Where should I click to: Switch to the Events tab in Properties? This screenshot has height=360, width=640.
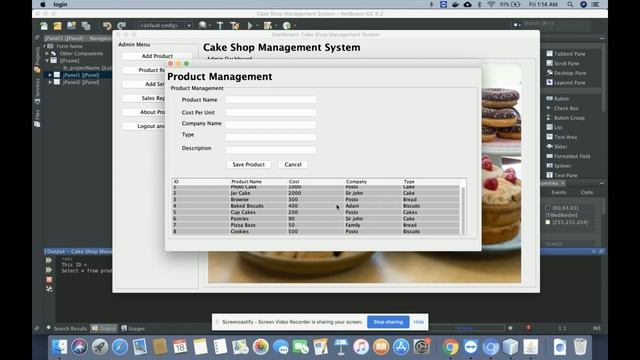coord(559,192)
